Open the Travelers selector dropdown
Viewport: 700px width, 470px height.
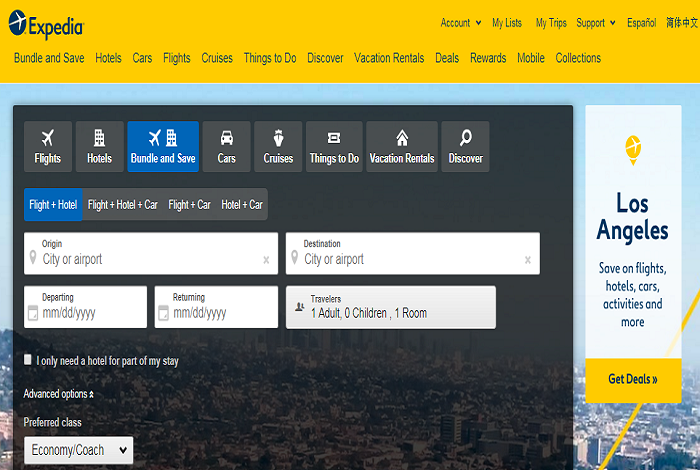point(391,307)
